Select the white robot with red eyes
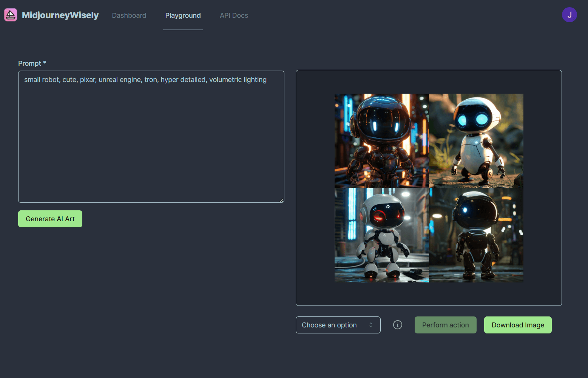 coord(381,235)
